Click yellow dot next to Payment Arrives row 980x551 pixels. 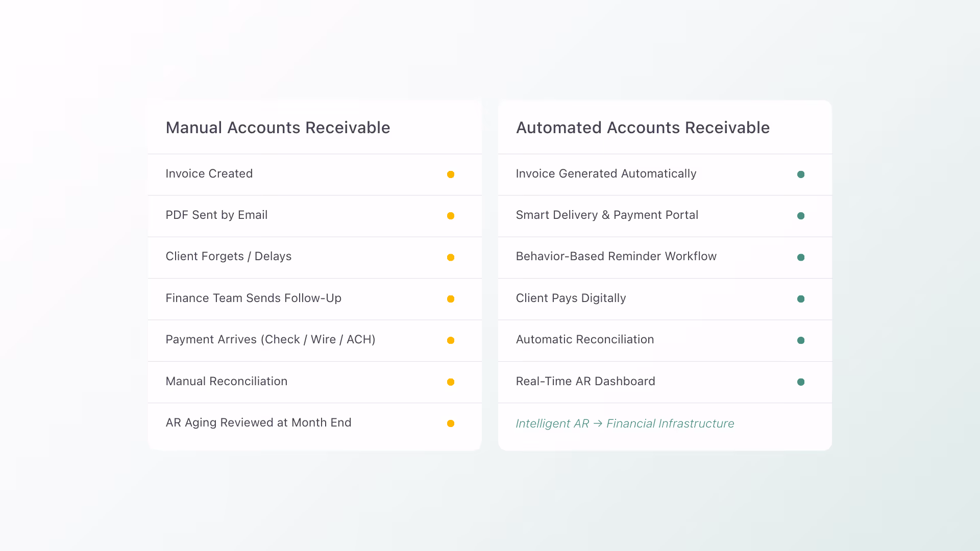451,340
